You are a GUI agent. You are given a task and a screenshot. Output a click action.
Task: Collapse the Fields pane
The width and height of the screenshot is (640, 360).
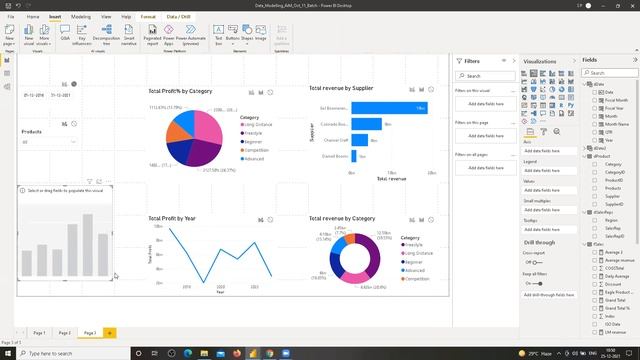pos(635,60)
